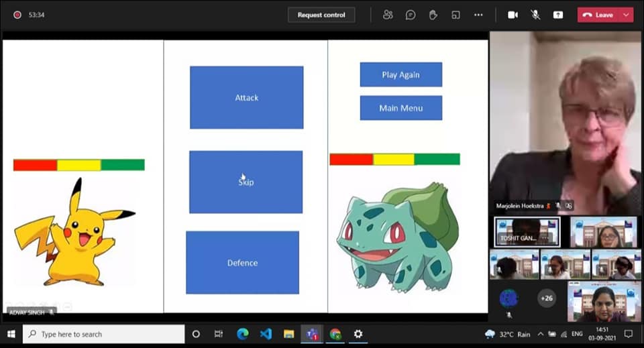Open Cortana circle icon on taskbar

(196, 334)
